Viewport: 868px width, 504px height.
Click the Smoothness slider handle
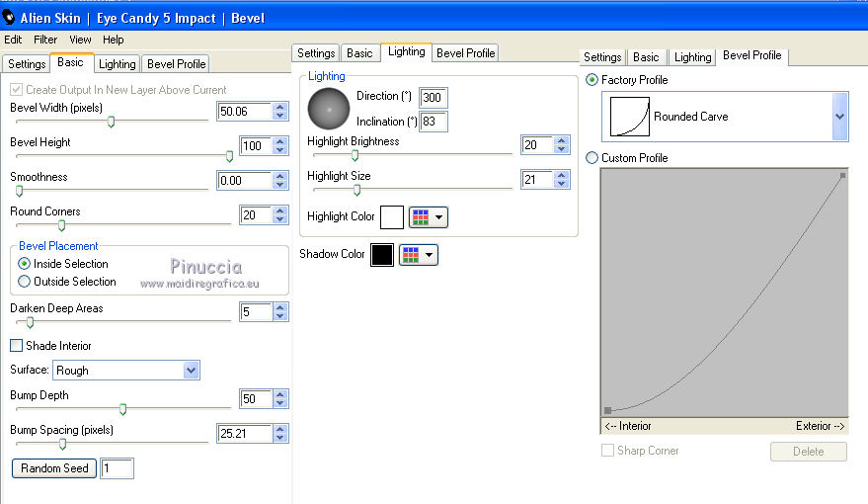20,191
